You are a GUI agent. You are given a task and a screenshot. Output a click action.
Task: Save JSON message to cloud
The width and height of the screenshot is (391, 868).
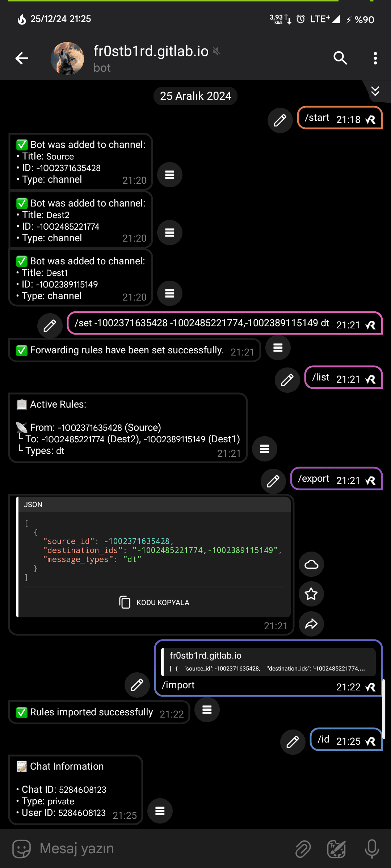click(311, 564)
